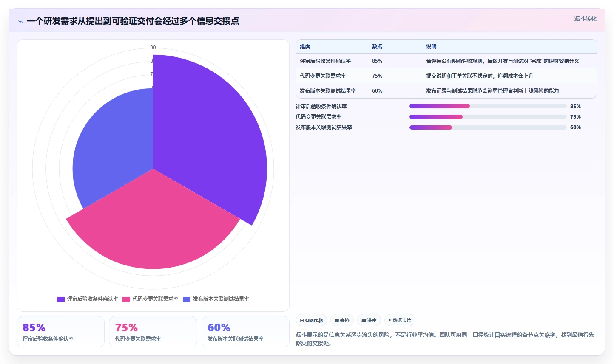Click description starting 若评审没有明确验收规则
Image resolution: width=614 pixels, height=364 pixels.
tap(503, 61)
